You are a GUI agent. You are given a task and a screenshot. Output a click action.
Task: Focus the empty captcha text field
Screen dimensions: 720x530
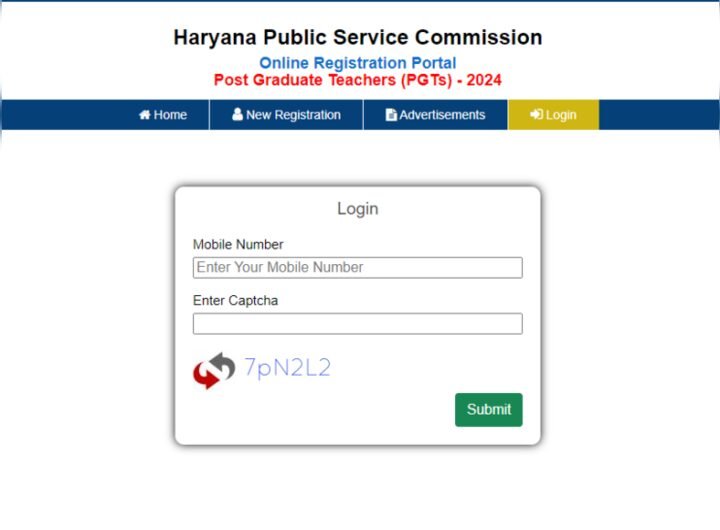pyautogui.click(x=358, y=323)
